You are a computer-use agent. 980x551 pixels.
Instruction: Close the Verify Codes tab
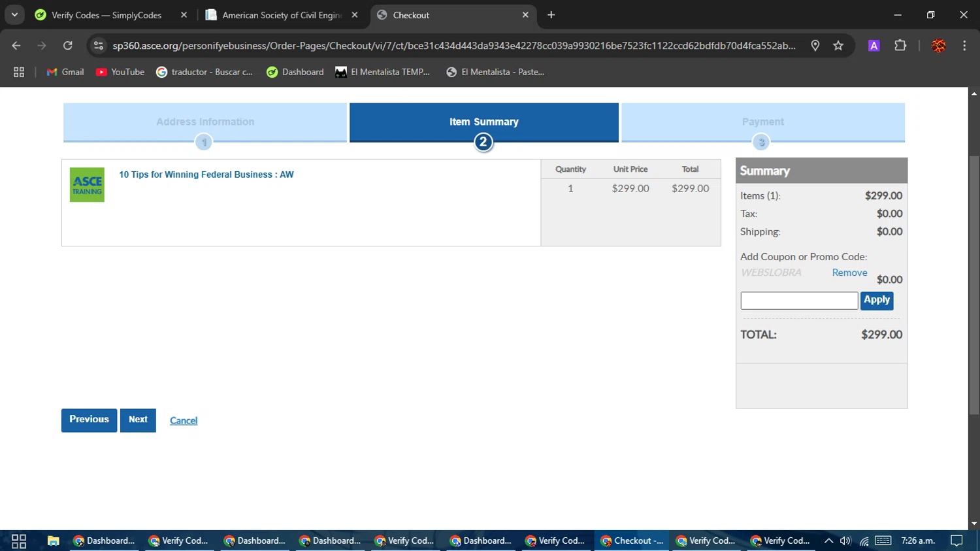184,15
